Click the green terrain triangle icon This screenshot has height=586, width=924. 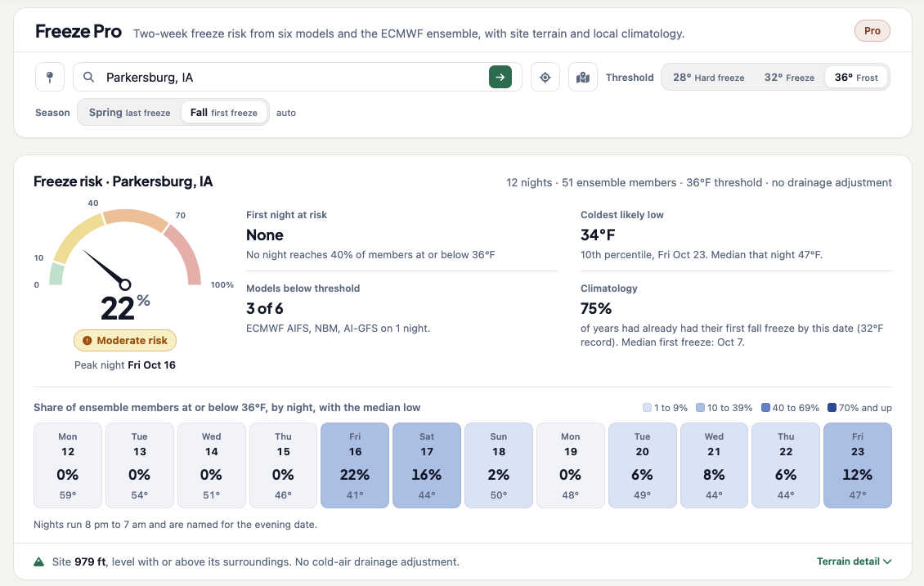point(39,561)
